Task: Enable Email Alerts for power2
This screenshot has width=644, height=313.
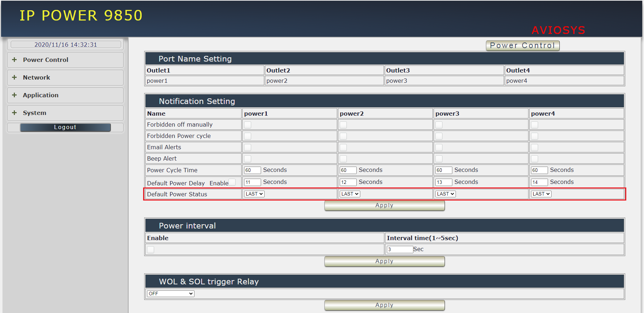Action: pyautogui.click(x=343, y=147)
